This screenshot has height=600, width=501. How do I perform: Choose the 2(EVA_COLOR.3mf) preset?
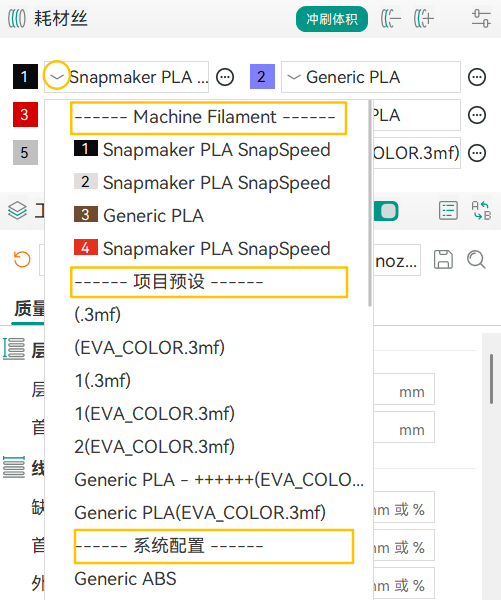pyautogui.click(x=207, y=447)
